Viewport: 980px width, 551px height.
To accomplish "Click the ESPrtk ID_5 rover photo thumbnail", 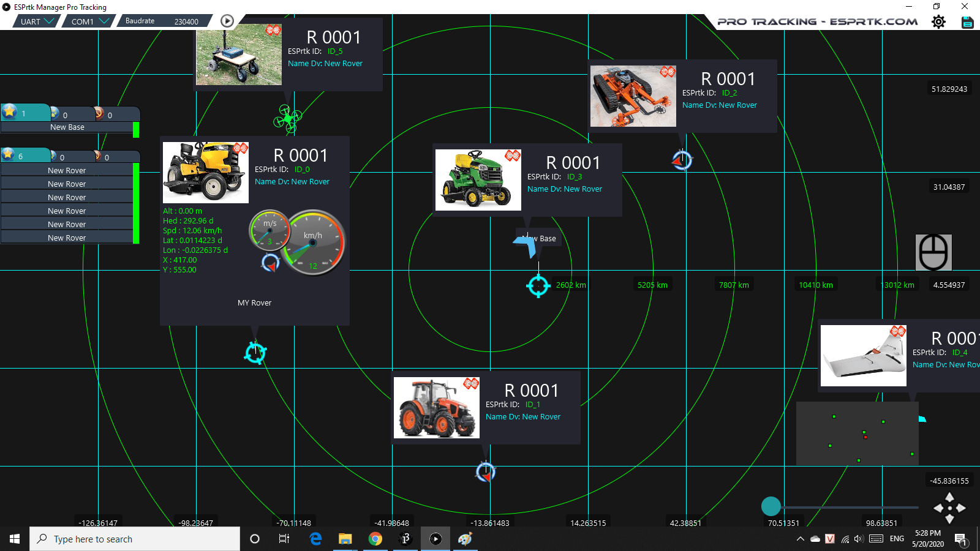I will (238, 54).
